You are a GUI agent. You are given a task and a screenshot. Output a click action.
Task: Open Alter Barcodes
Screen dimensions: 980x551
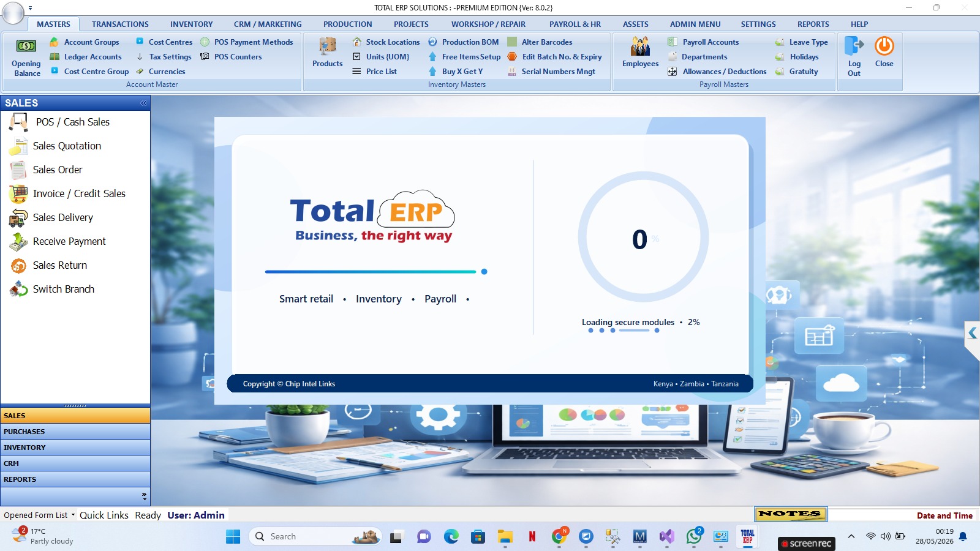tap(540, 42)
